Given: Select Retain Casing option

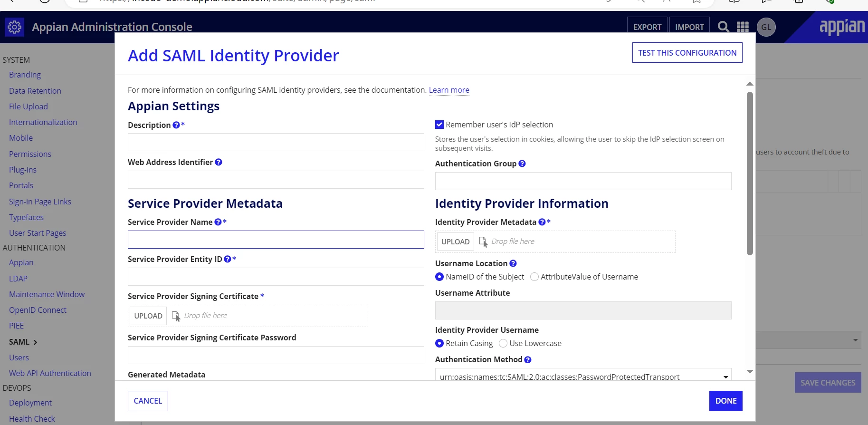Looking at the screenshot, I should (x=439, y=343).
